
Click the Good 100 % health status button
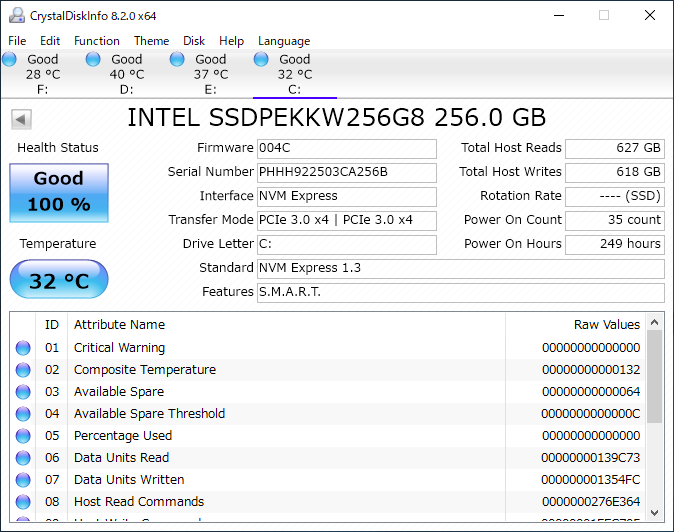coord(59,193)
